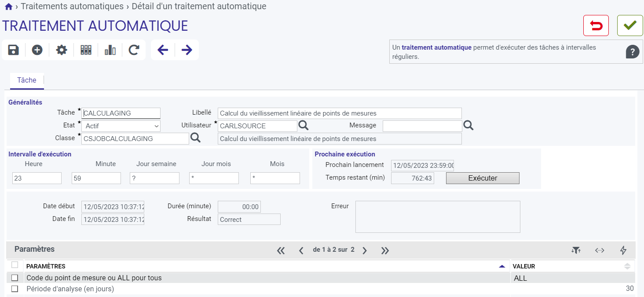This screenshot has height=297, width=644.
Task: Search Message with magnifier icon
Action: [x=468, y=126]
